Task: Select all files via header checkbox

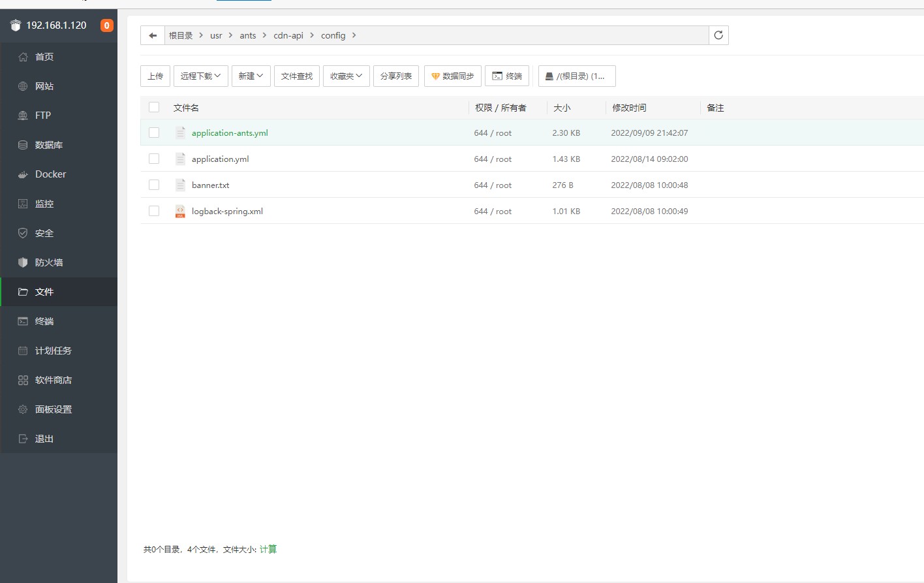Action: (154, 107)
